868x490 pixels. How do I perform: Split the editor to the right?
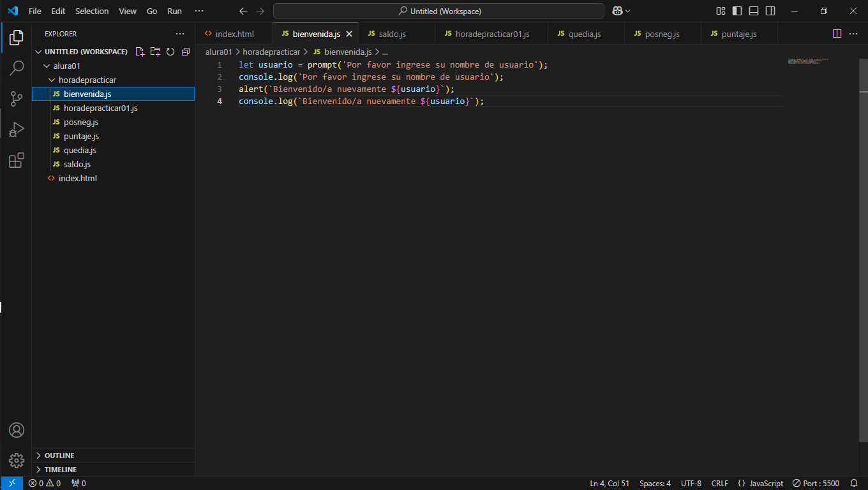(x=837, y=34)
